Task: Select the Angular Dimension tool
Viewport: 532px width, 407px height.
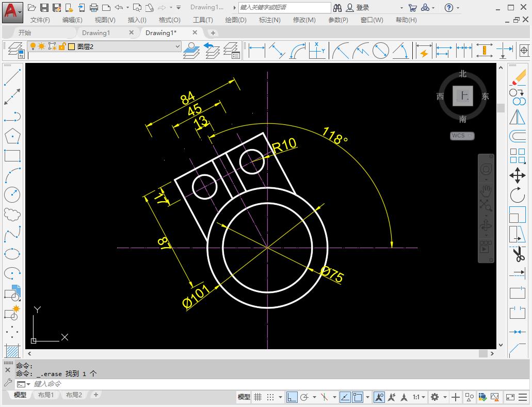Action: 401,51
